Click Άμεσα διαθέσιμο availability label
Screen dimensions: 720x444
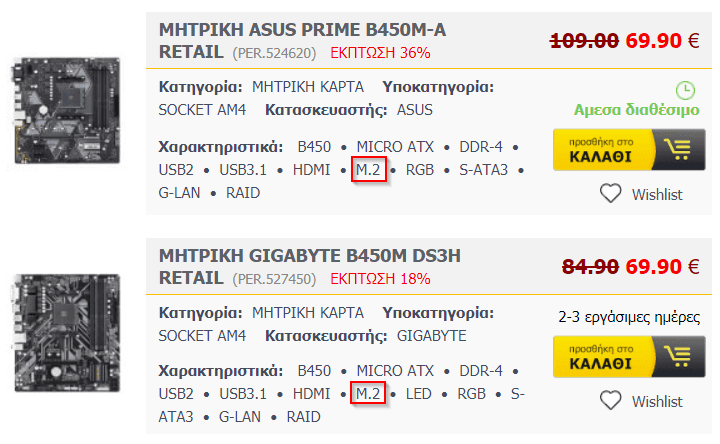coord(636,110)
